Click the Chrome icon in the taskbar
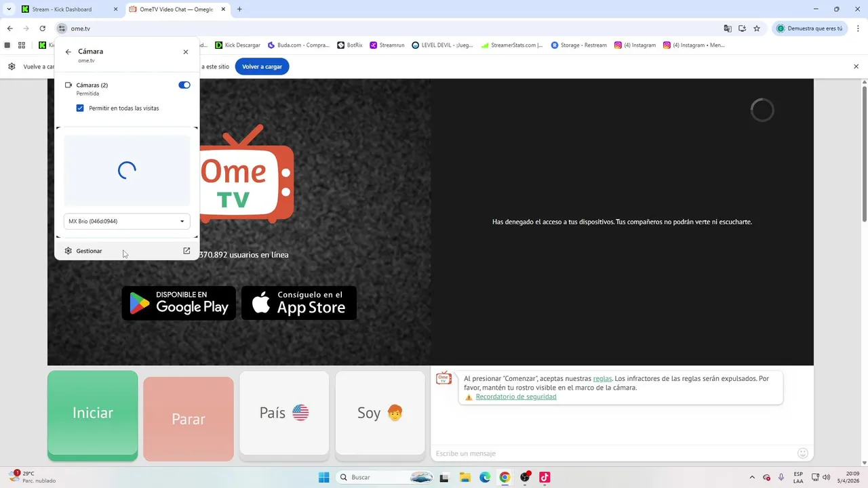Image resolution: width=868 pixels, height=488 pixels. (x=505, y=477)
